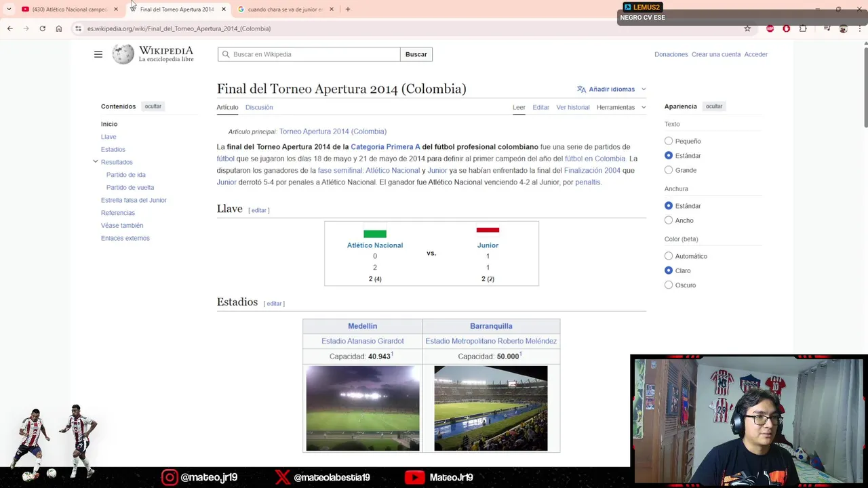Hide the Apariencia panel with ocultar
Image resolution: width=868 pixels, height=488 pixels.
(714, 106)
